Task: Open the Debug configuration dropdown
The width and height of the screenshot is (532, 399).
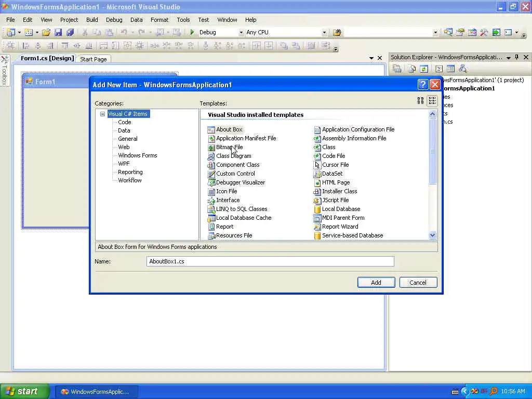Action: [x=241, y=33]
